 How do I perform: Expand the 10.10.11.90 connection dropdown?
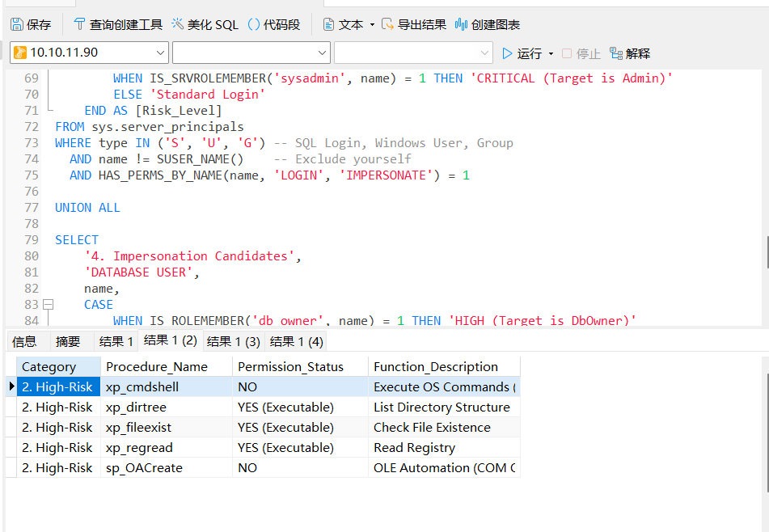[158, 53]
